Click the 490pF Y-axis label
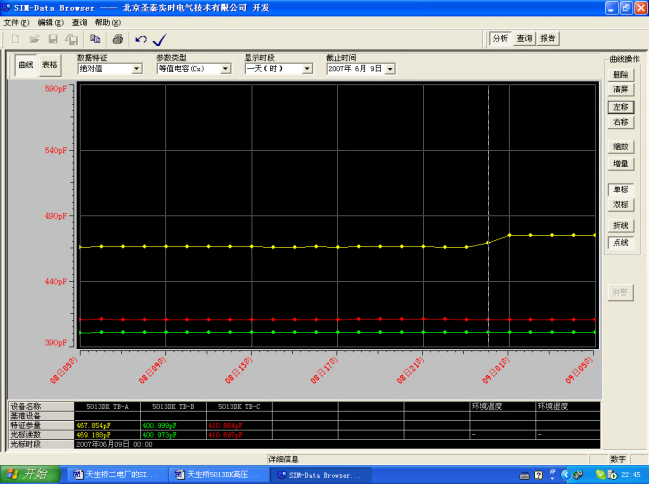Screen dimensions: 649x484 coord(56,216)
